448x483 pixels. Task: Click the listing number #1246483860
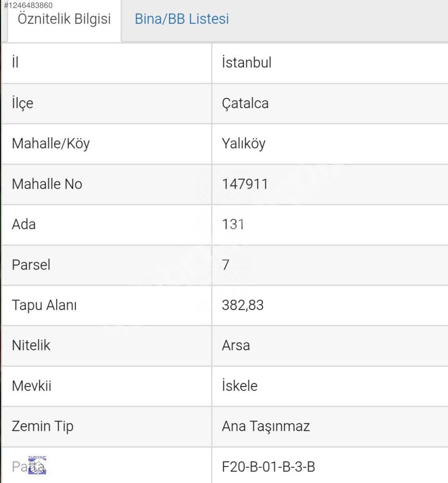(x=28, y=5)
